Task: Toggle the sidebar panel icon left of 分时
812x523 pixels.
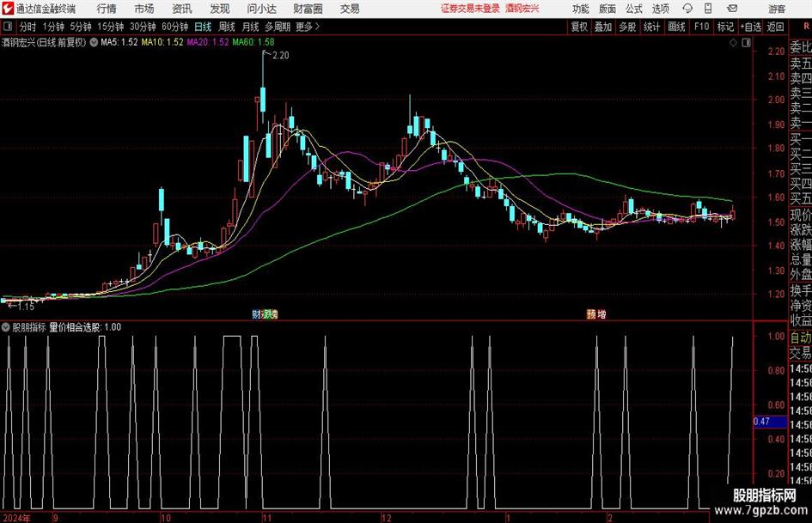Action: coord(8,27)
